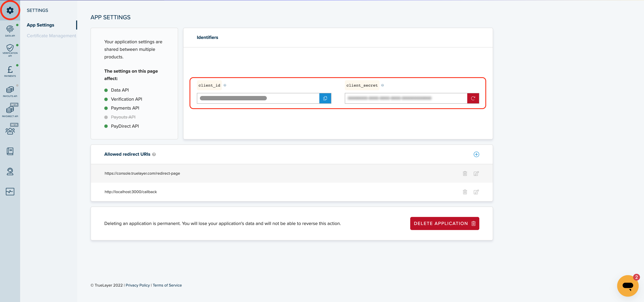Copy client_id with the blue copy button
Viewport: 644px width, 302px height.
click(325, 98)
